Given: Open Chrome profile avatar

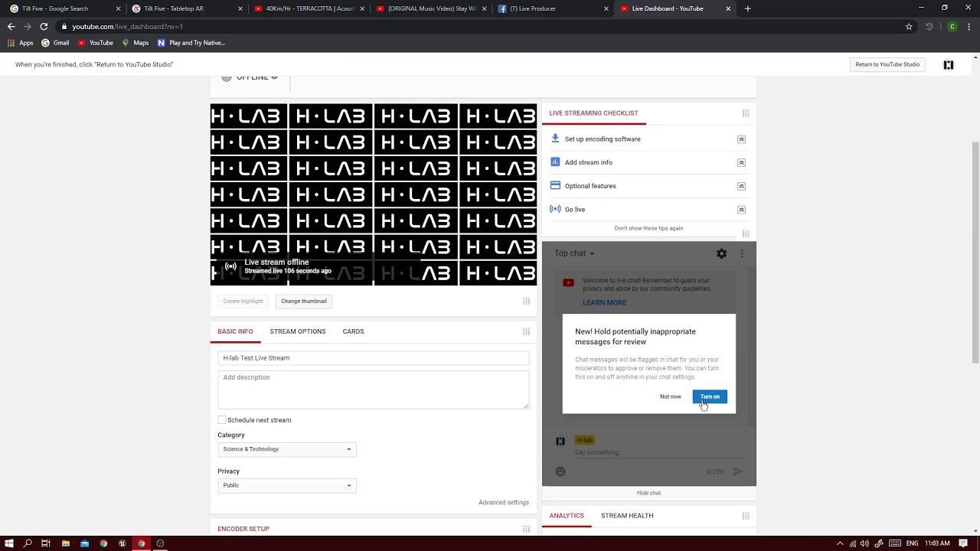Looking at the screenshot, I should click(952, 26).
